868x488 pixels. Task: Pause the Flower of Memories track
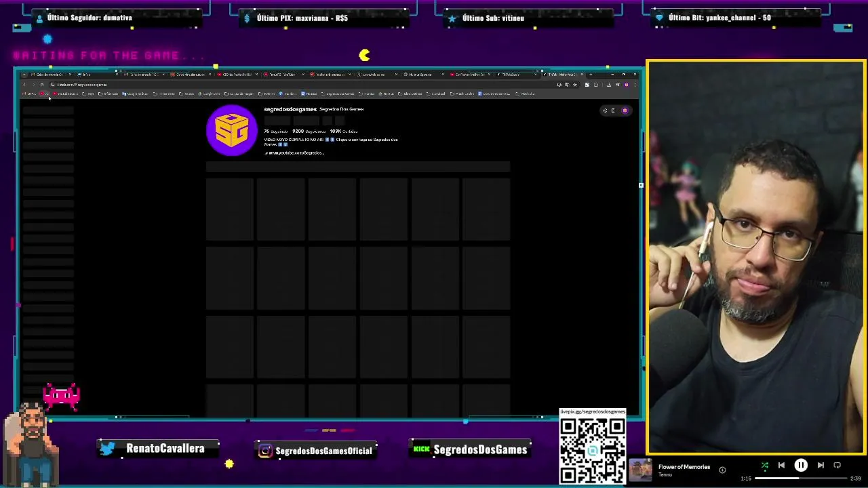801,465
